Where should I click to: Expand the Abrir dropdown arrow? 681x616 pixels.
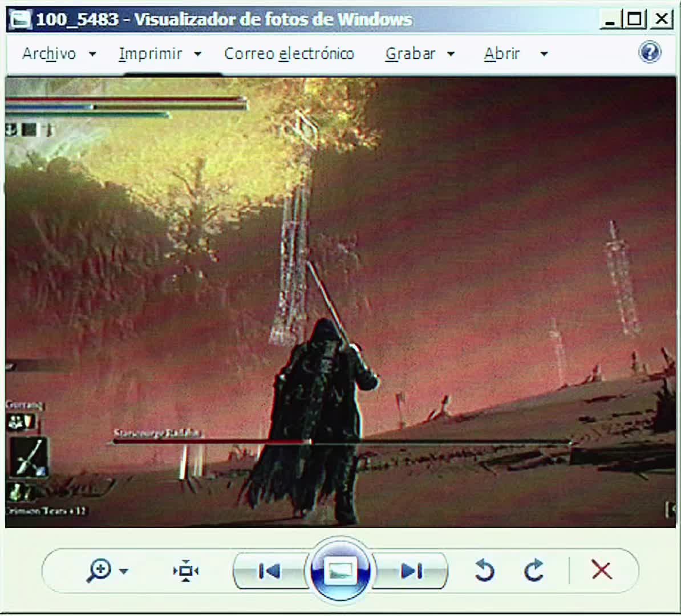[x=544, y=54]
